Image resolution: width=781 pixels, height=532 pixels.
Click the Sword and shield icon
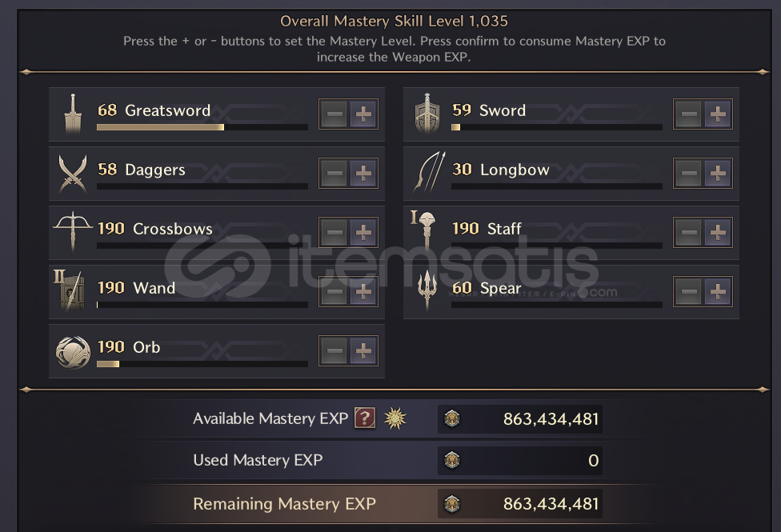pyautogui.click(x=427, y=114)
